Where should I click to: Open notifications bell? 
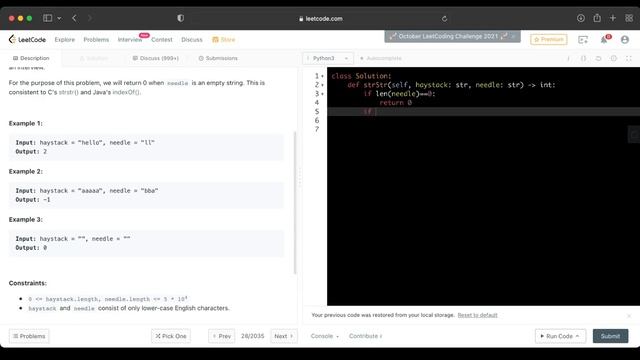tap(604, 40)
